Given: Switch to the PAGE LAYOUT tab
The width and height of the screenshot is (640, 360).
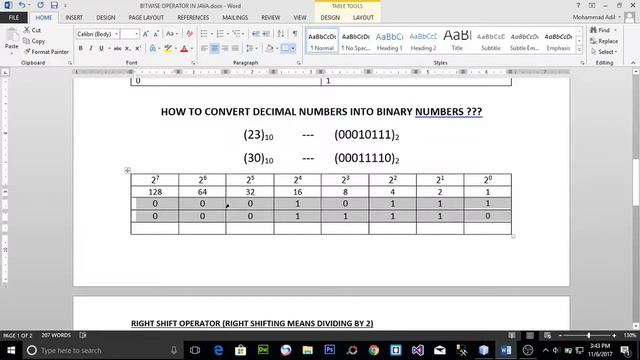Looking at the screenshot, I should coord(146,18).
